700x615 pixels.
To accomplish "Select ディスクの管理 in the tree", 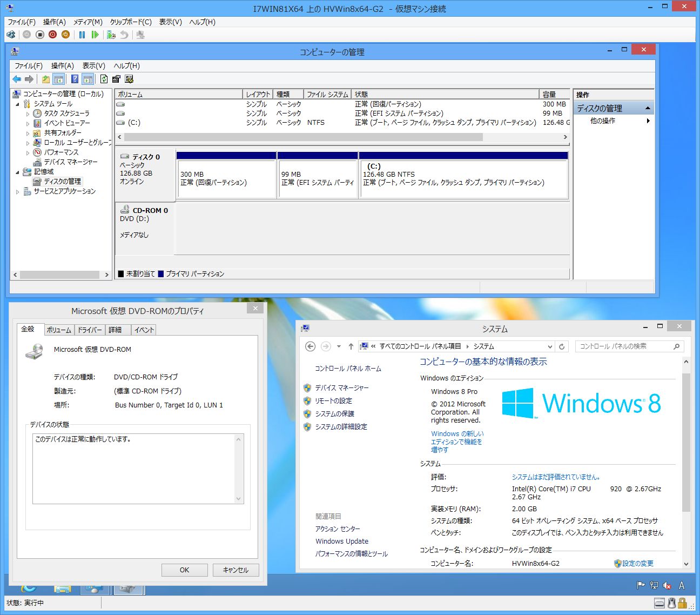I will [63, 182].
